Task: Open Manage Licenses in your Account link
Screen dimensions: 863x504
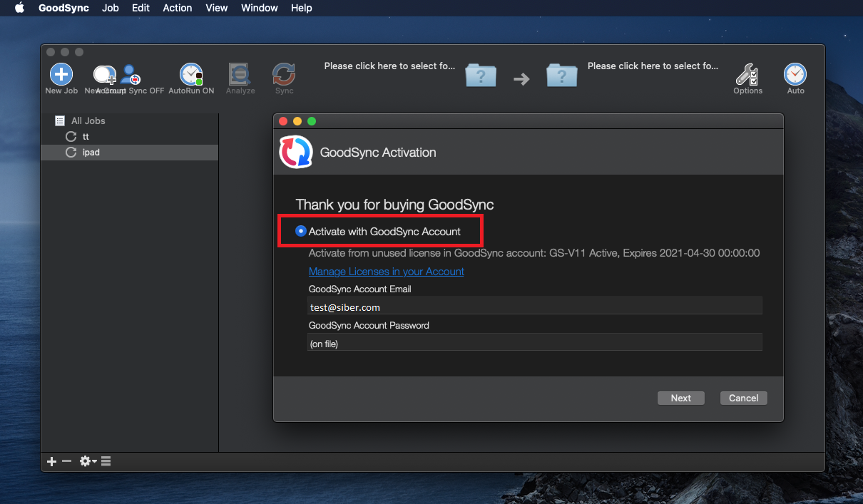Action: pos(386,272)
